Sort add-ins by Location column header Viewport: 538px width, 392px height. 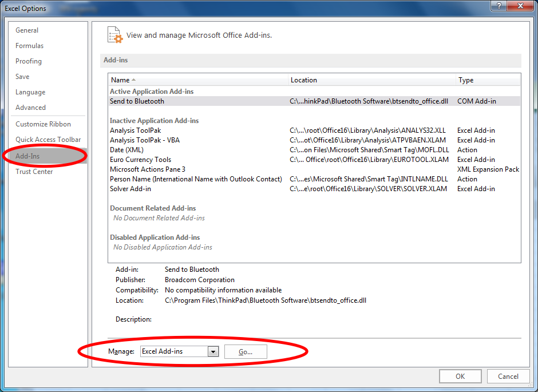pyautogui.click(x=372, y=80)
